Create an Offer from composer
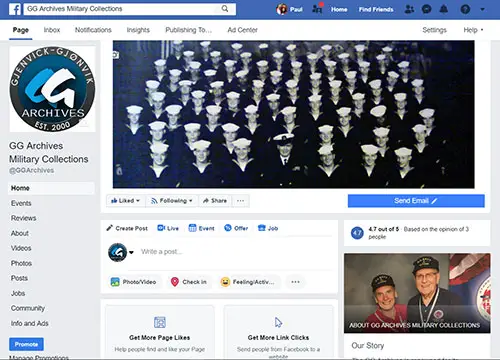Screen dimensions: 500x360 pos(236,228)
